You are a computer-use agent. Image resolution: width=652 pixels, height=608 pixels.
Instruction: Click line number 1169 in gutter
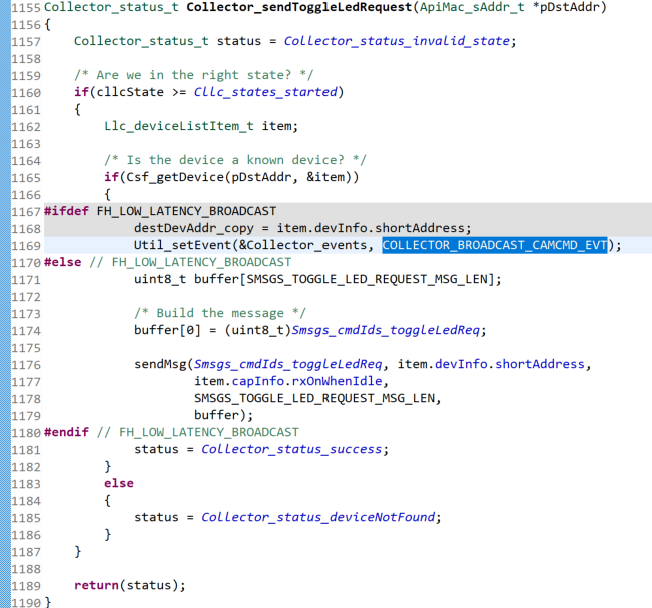click(26, 246)
